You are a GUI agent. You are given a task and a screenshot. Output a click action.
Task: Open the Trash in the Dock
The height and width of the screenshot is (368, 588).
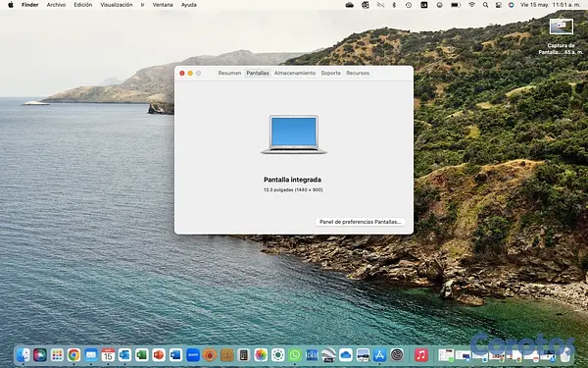(x=566, y=354)
